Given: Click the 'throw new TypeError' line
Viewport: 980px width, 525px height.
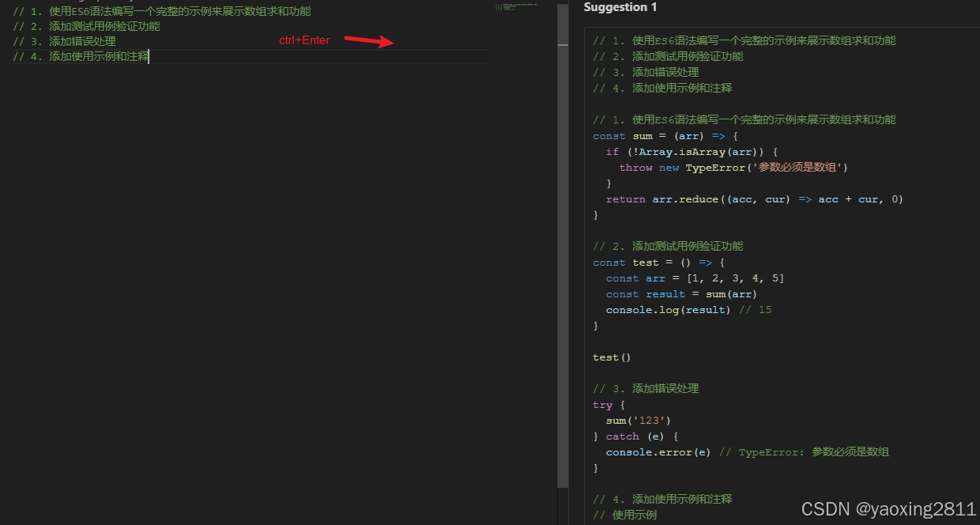Looking at the screenshot, I should click(733, 168).
